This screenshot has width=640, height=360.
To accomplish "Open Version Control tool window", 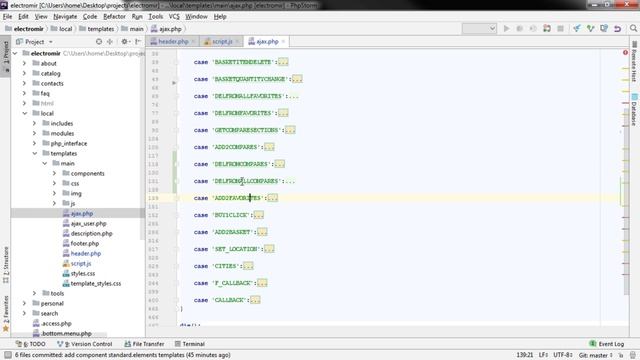I will [84, 344].
